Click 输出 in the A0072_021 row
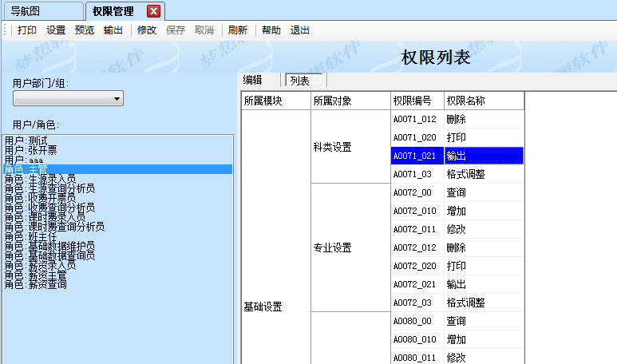617x364 pixels. point(484,284)
